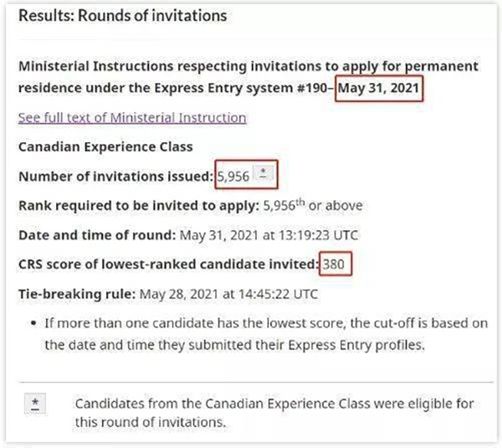The height and width of the screenshot is (448, 502).
Task: Click the asterisk badge beside the bottom footnote
Action: coord(35,404)
